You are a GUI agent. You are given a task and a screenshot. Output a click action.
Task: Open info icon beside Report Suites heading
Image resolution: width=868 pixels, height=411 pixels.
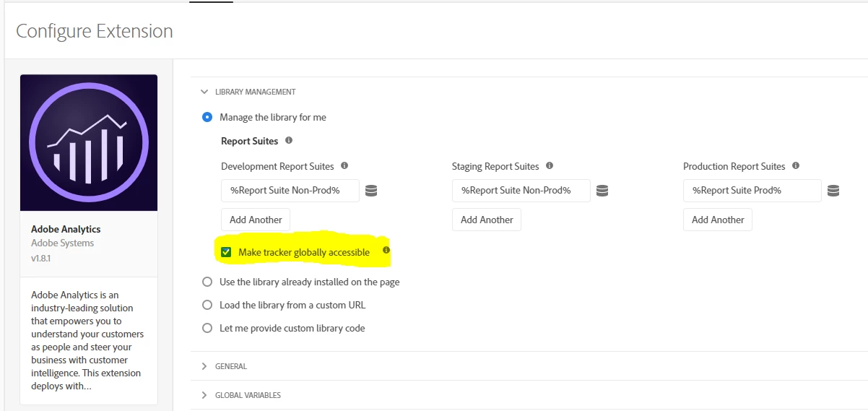[x=289, y=140]
